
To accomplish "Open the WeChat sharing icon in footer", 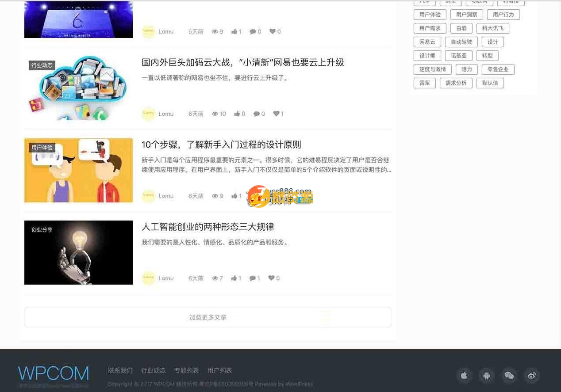I will [509, 375].
